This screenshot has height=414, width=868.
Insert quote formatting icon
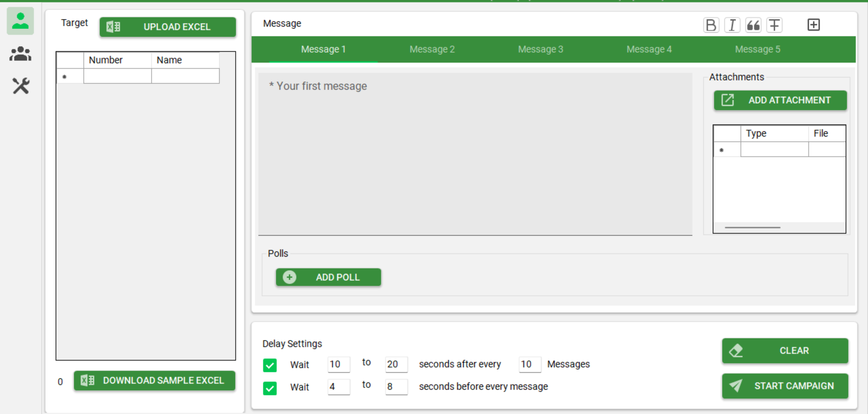point(753,25)
